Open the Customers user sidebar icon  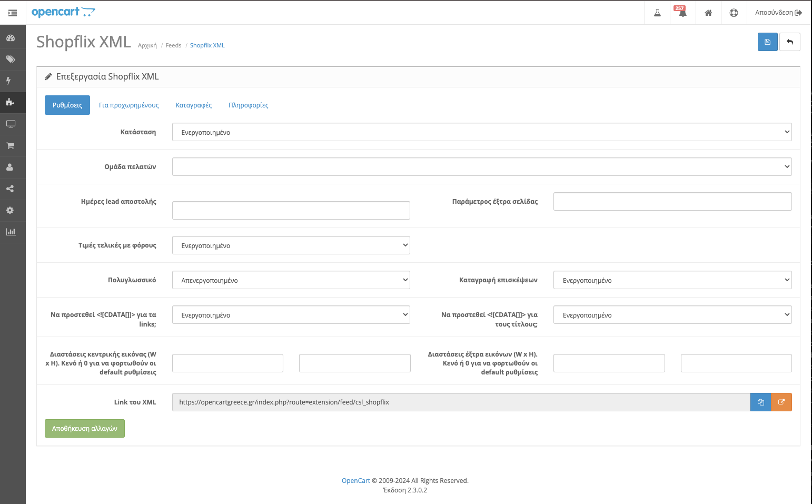pos(10,167)
